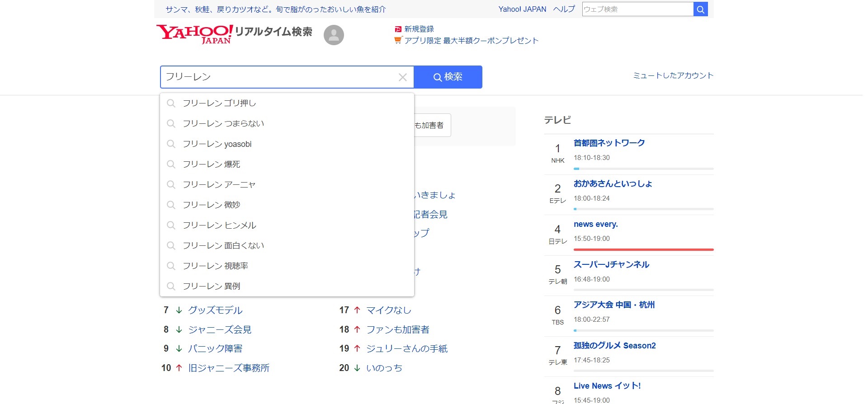
Task: Open the ミュートしたアカウント link
Action: 673,75
